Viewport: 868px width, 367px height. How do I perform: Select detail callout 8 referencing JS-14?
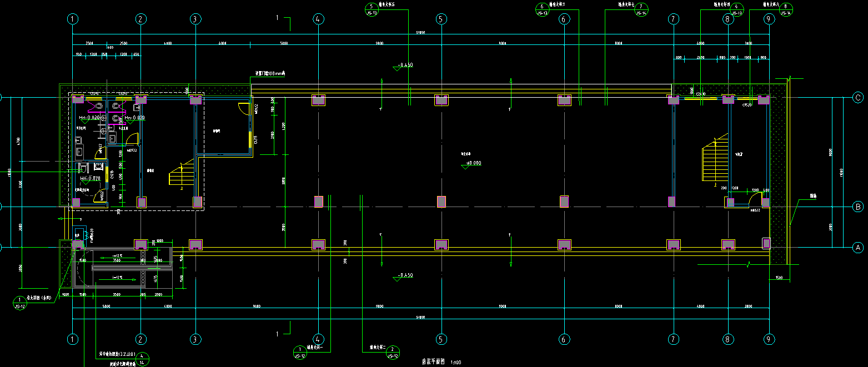[786, 9]
